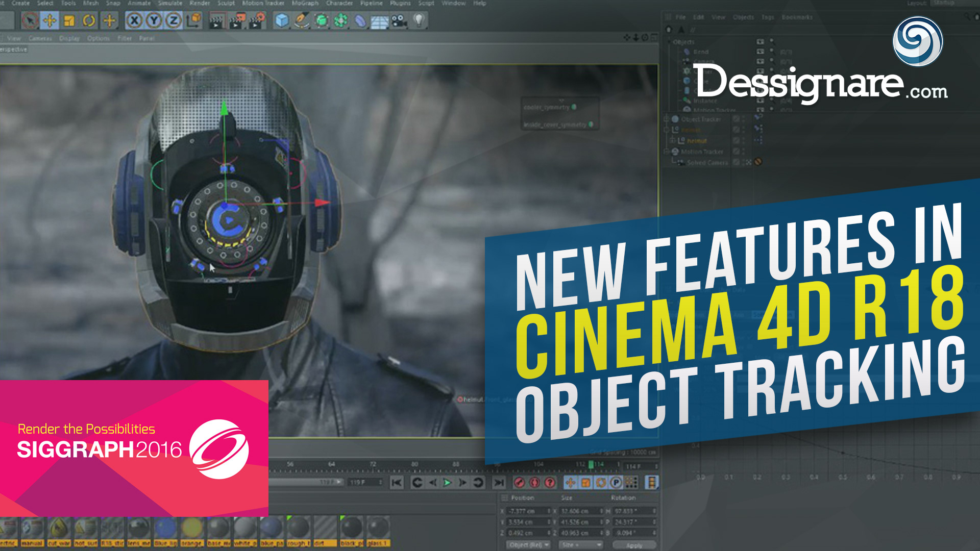Click the red keyframe selection question icon
Screen dimensions: 980x551
tap(550, 483)
